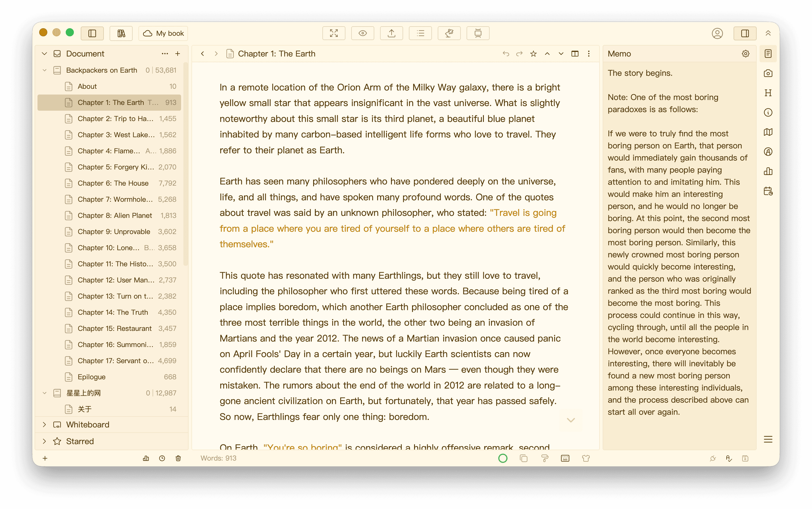The height and width of the screenshot is (509, 812).
Task: Open the library bookshelf icon
Action: click(x=121, y=33)
